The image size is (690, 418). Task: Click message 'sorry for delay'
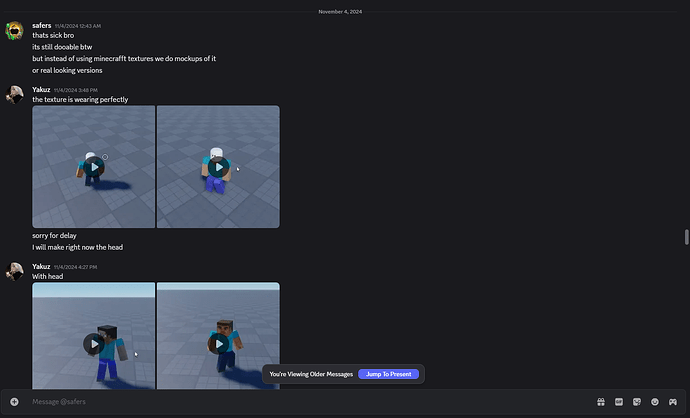54,235
